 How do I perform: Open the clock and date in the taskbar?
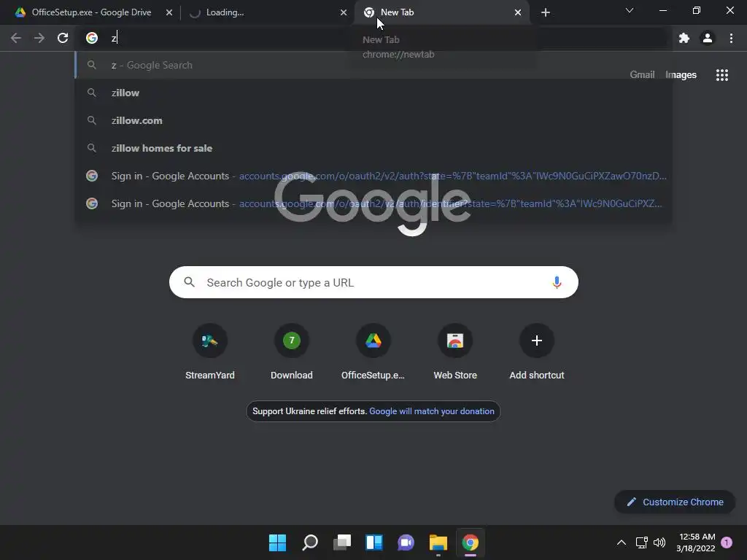(x=695, y=542)
